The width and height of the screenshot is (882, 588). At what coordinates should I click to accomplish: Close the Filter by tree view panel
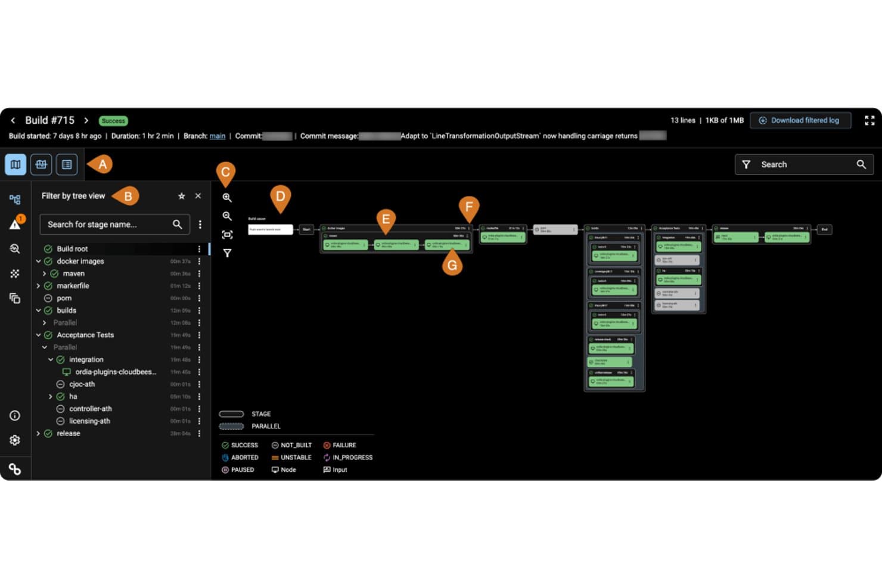pos(198,196)
